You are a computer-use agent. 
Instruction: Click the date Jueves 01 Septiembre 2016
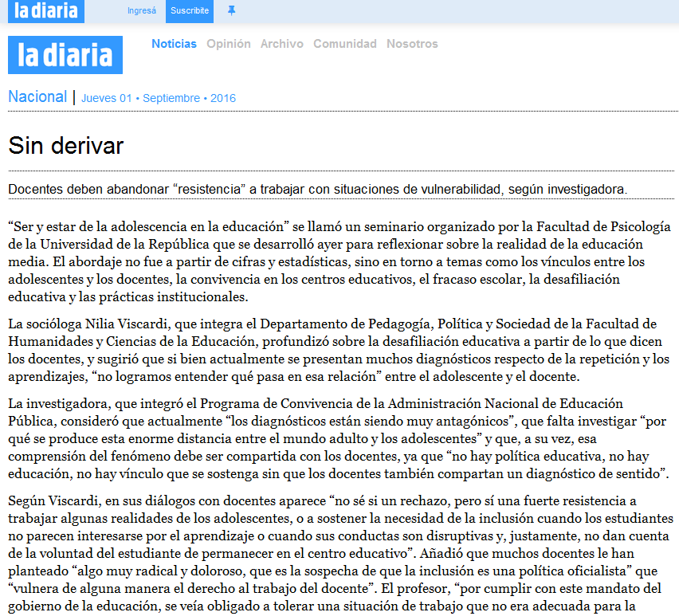(159, 98)
